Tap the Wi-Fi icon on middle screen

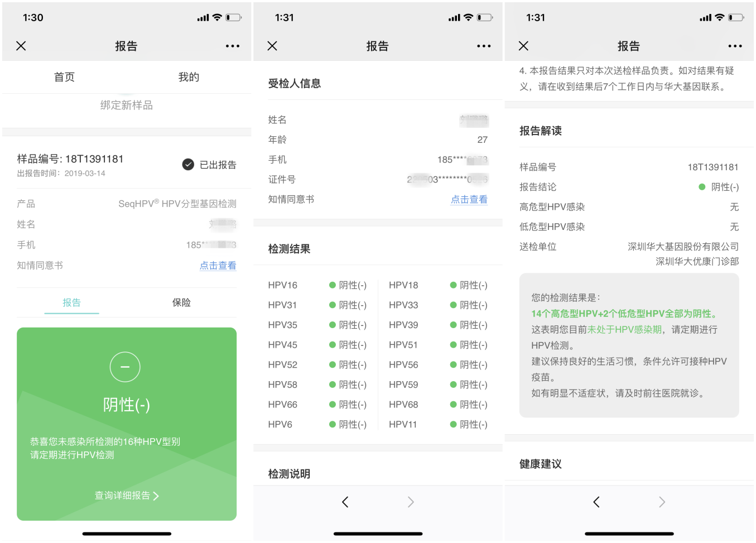469,18
